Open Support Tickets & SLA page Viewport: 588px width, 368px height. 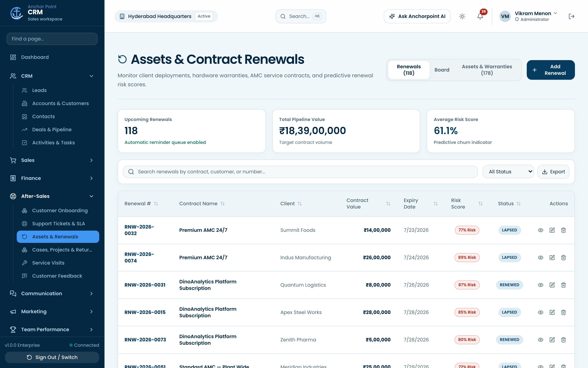[58, 223]
